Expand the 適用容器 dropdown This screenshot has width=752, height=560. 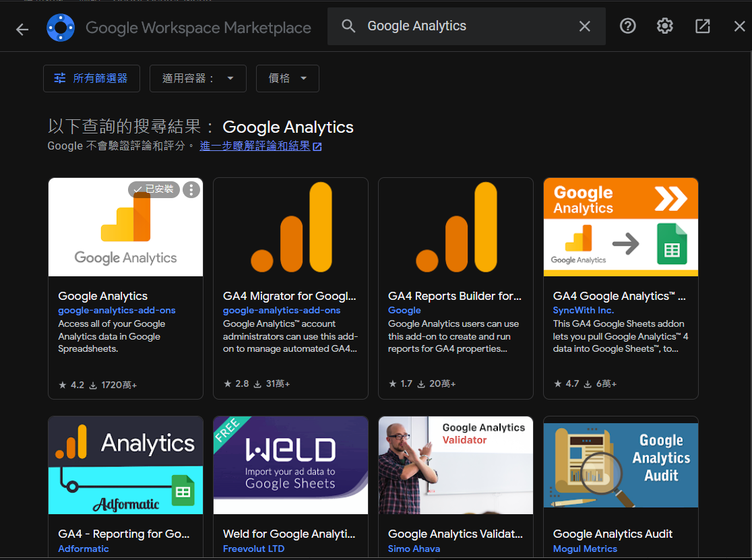(198, 78)
